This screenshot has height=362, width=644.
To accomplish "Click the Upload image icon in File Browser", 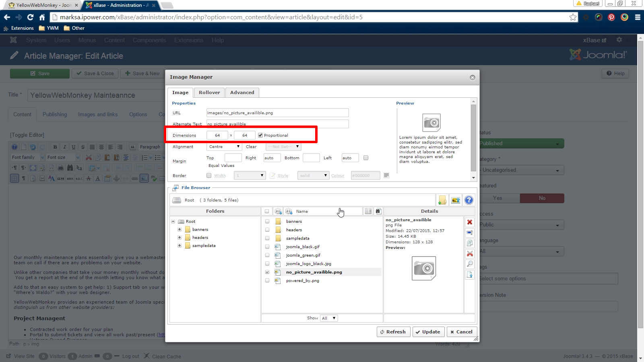I will pyautogui.click(x=456, y=200).
